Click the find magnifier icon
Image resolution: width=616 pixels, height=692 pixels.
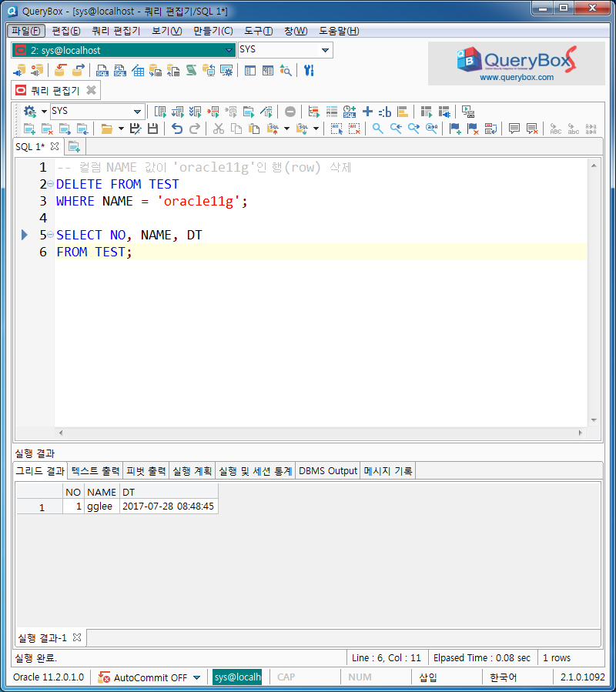[x=377, y=129]
